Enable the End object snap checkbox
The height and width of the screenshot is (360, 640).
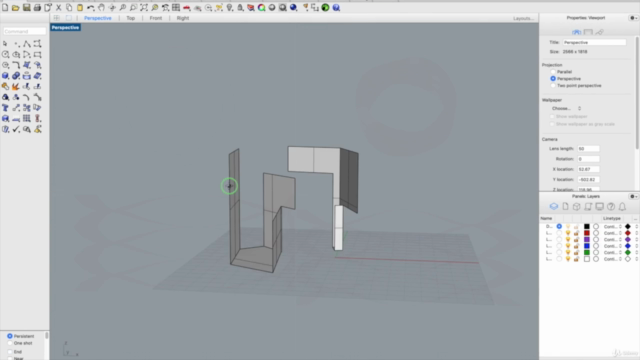pos(10,352)
